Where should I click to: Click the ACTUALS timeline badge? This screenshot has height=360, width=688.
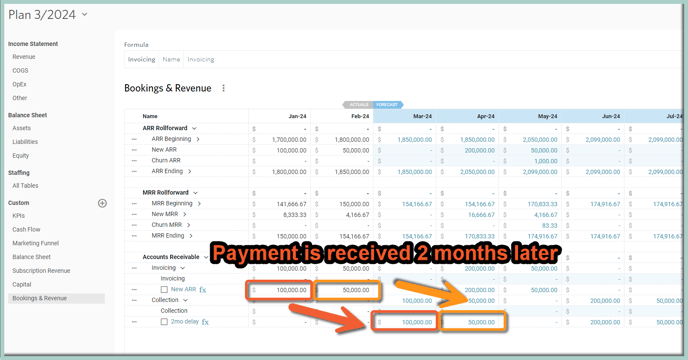(358, 104)
